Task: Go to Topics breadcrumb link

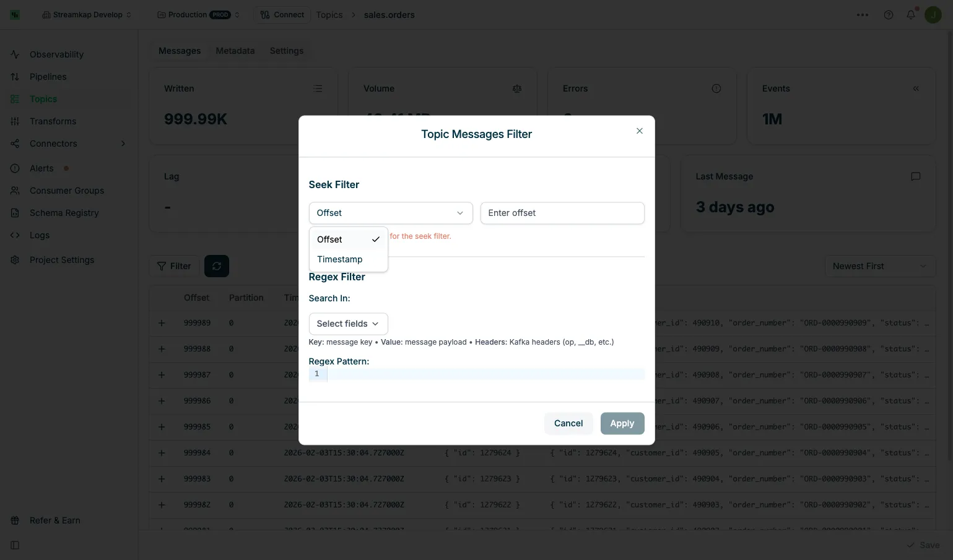Action: coord(329,15)
